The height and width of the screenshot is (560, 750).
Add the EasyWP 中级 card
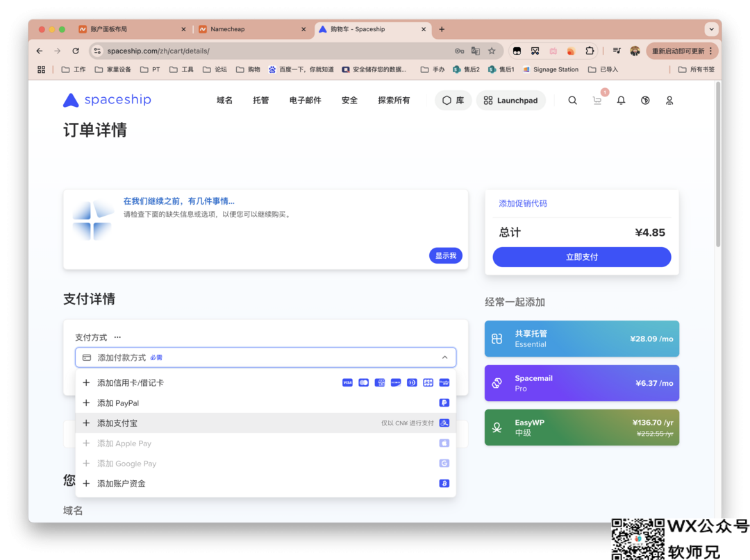[x=582, y=427]
